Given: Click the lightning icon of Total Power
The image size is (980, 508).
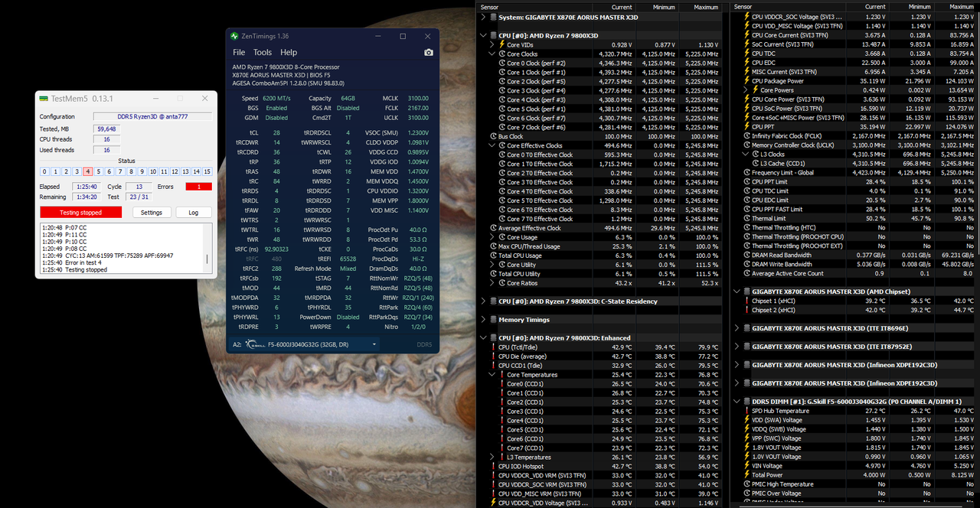Looking at the screenshot, I should pyautogui.click(x=746, y=475).
